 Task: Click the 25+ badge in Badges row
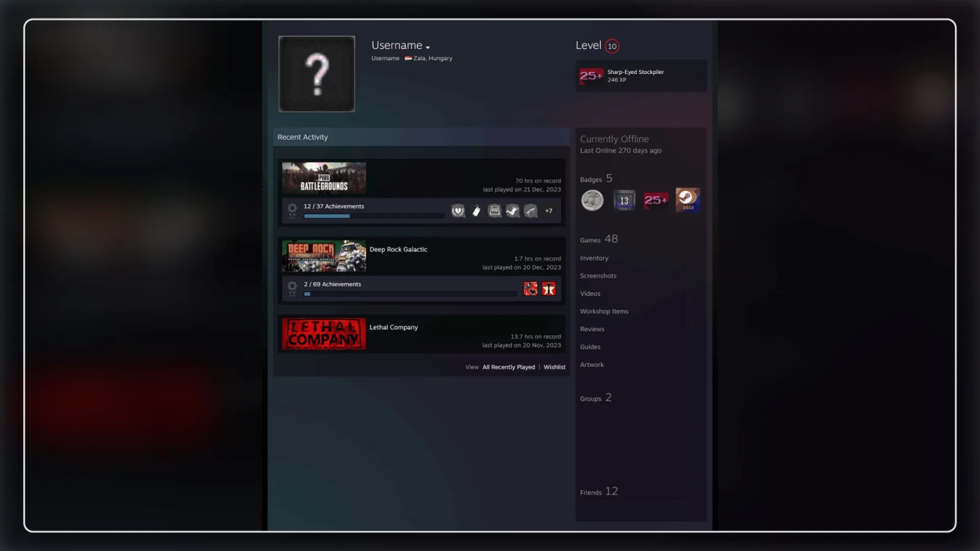pos(655,200)
